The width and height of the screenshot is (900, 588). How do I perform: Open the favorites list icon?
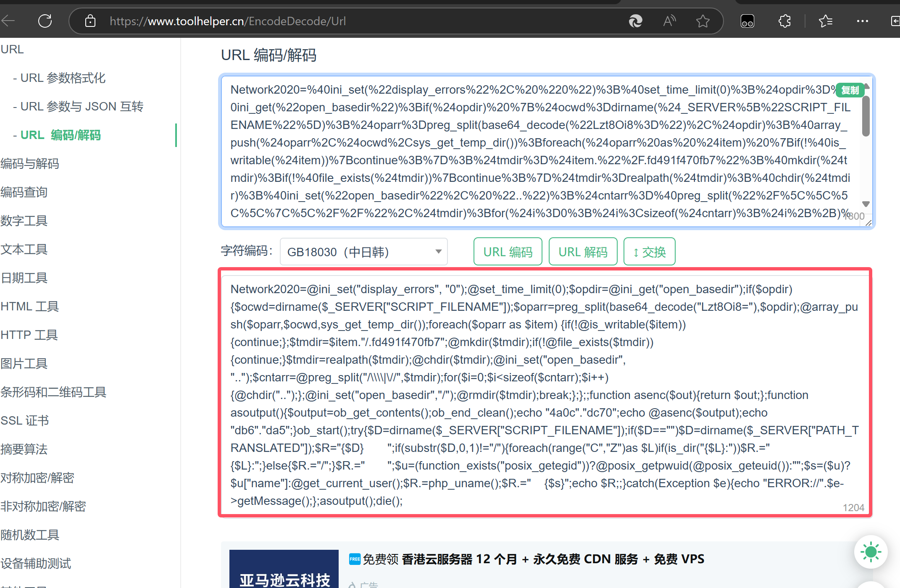(825, 21)
